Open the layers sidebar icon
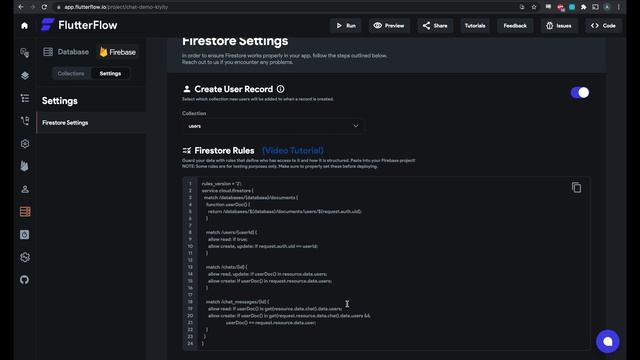This screenshot has width=640, height=360. click(24, 76)
